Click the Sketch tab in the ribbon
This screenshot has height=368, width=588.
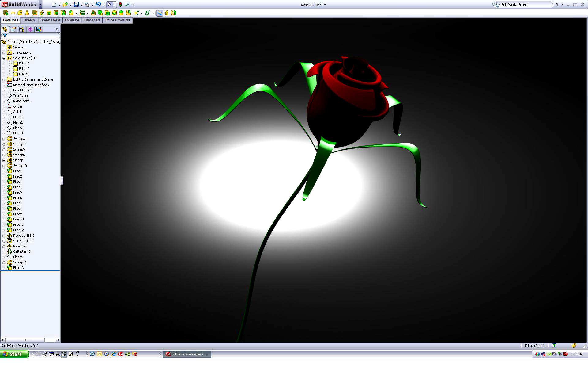(x=29, y=20)
